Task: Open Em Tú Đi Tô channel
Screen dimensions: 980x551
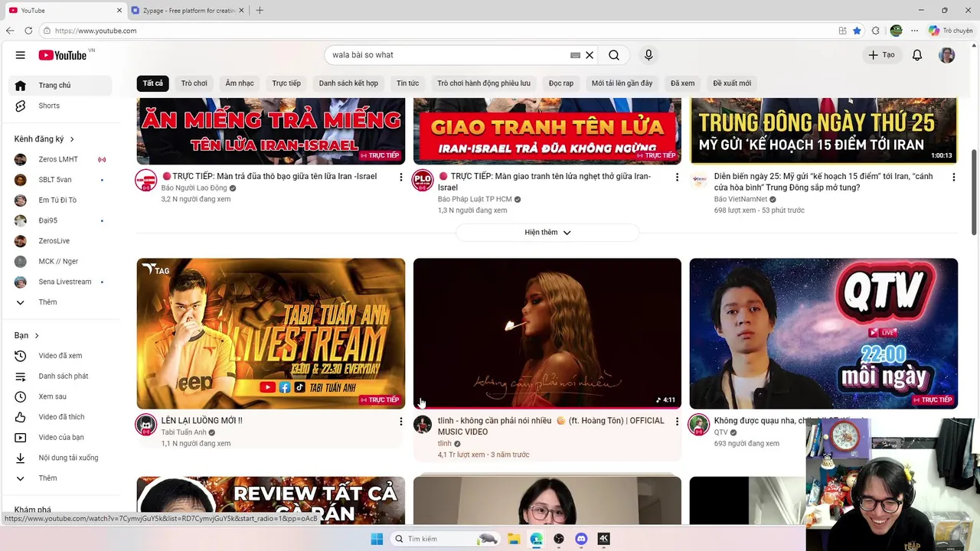Action: 60,201
